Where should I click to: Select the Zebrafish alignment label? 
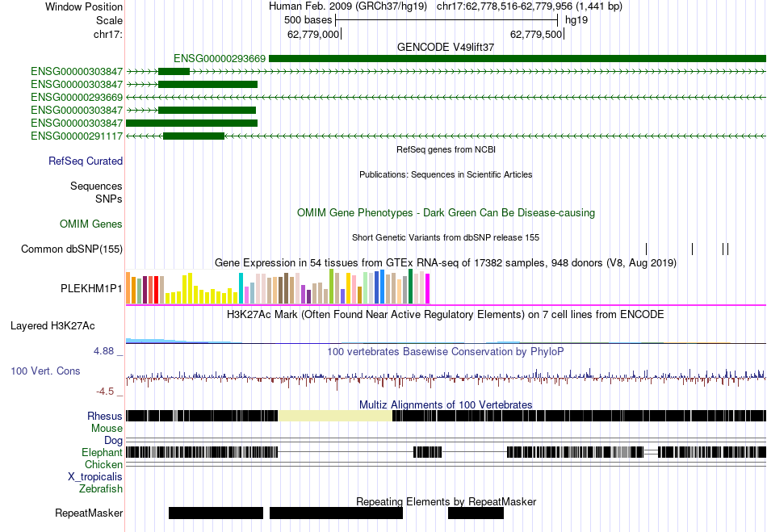coord(101,489)
